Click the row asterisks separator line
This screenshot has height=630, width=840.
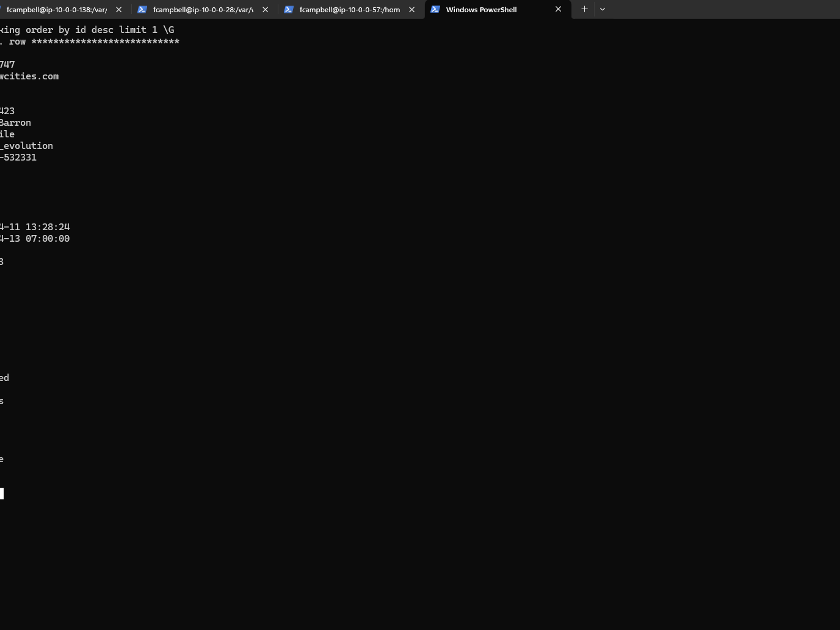point(105,42)
